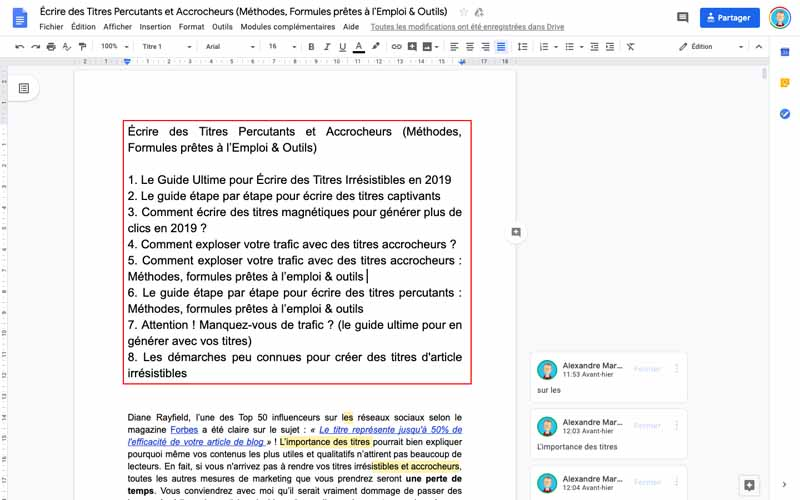Click the Explore button at bottom right
800x500 pixels.
coord(749,485)
